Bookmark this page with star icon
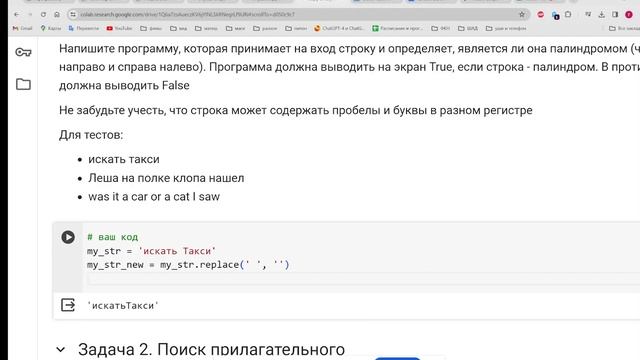The height and width of the screenshot is (360, 640). click(x=522, y=14)
